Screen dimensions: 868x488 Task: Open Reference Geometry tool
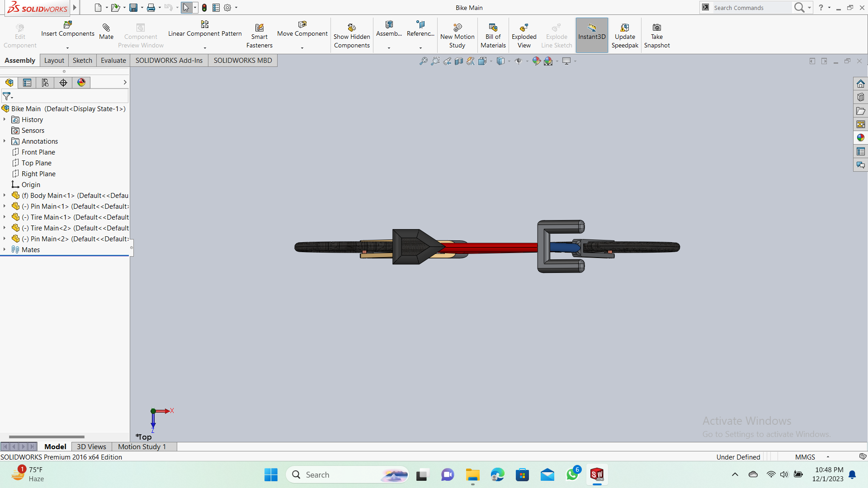pyautogui.click(x=420, y=29)
